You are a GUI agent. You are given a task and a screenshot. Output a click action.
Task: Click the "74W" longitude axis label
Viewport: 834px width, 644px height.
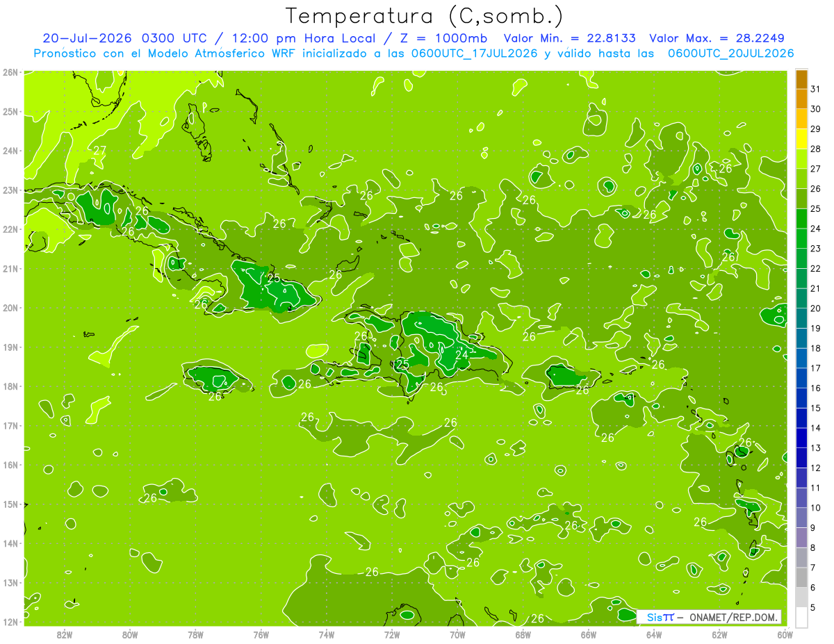click(326, 634)
